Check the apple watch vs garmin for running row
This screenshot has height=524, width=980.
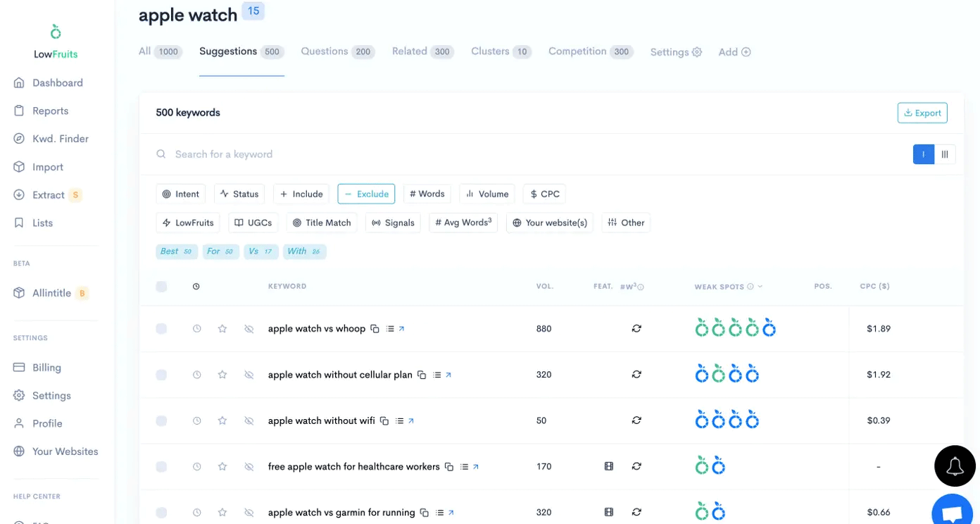point(161,512)
